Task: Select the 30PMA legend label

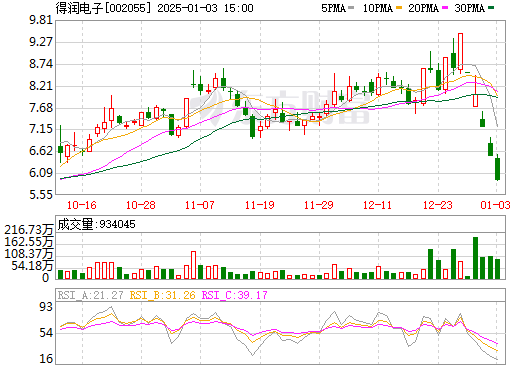Action: (469, 8)
